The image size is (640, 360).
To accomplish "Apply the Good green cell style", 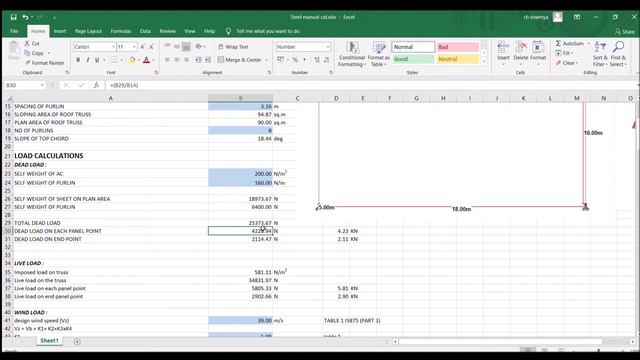I will (x=413, y=59).
